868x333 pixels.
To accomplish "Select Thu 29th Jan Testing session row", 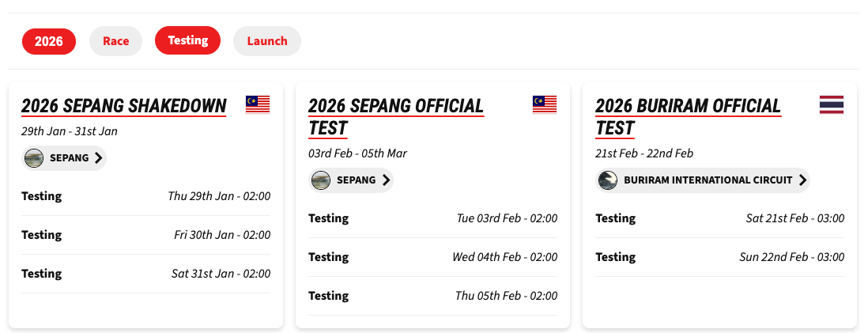I will click(x=145, y=196).
